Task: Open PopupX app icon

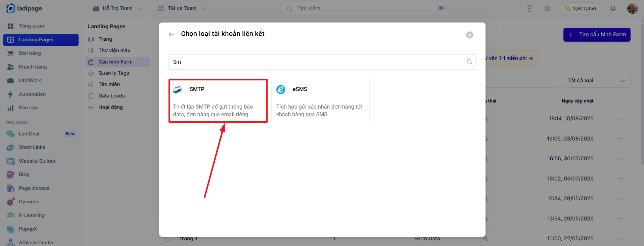Action: click(x=10, y=229)
